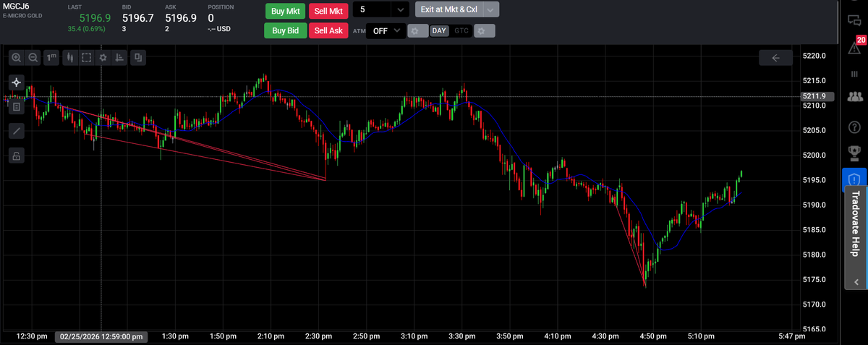
Task: Click the ASK price 5196.9
Action: coord(181,18)
